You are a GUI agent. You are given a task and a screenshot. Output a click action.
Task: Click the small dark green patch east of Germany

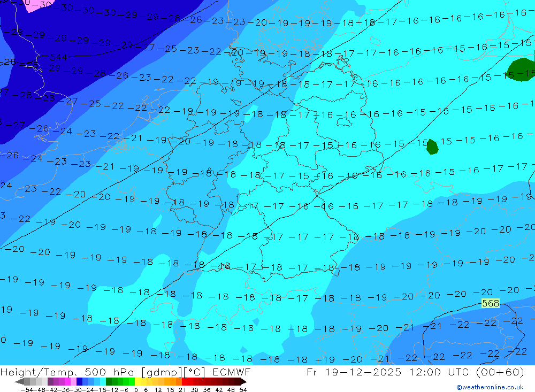432,147
